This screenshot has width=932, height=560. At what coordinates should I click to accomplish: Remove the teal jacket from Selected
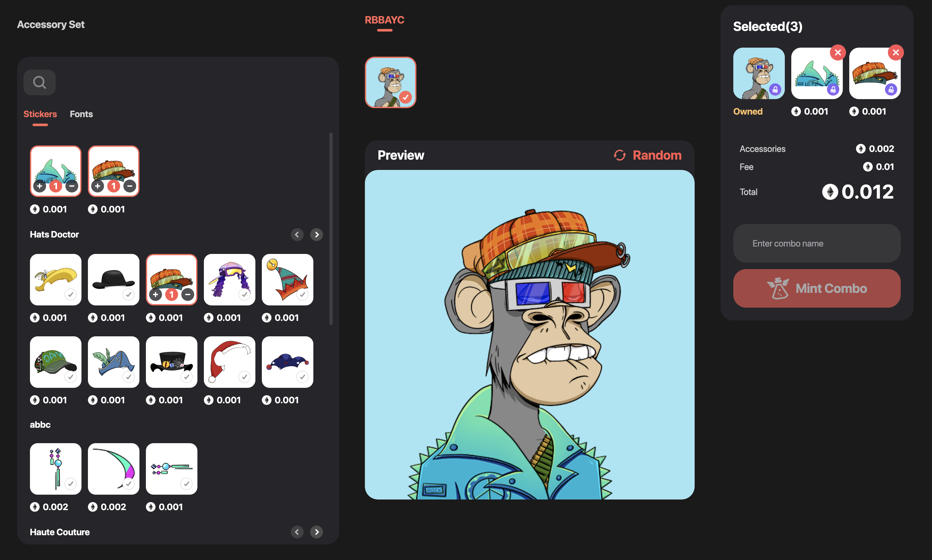click(x=837, y=52)
